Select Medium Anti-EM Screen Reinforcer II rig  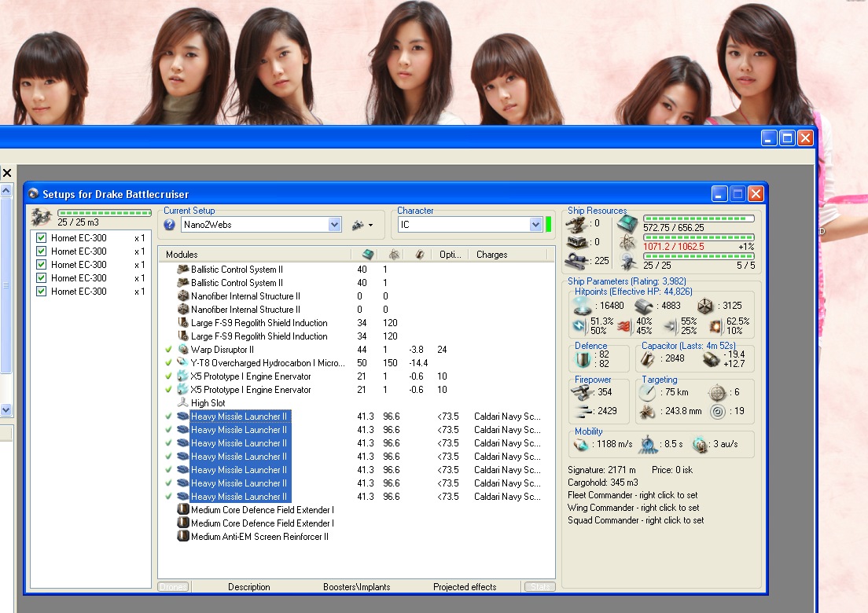259,537
